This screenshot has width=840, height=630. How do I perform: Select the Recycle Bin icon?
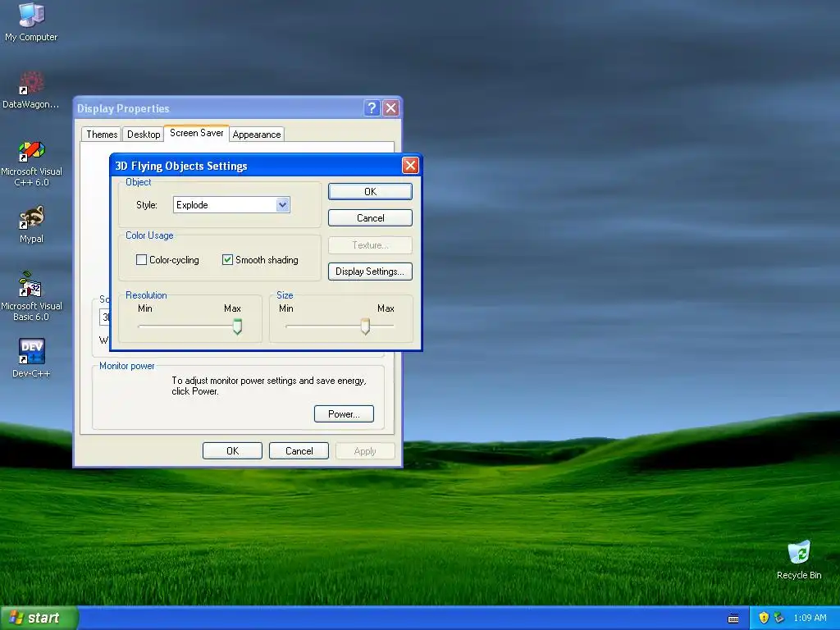click(x=799, y=559)
